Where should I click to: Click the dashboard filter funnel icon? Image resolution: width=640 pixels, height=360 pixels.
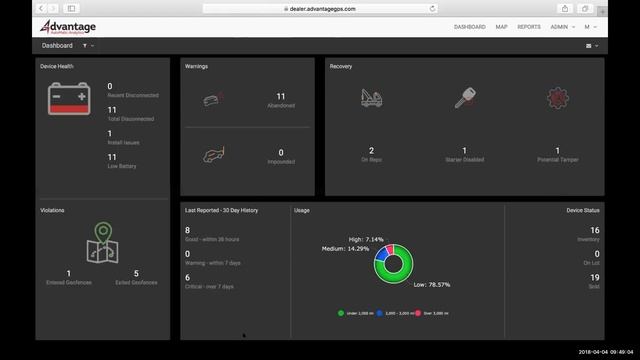tap(85, 46)
